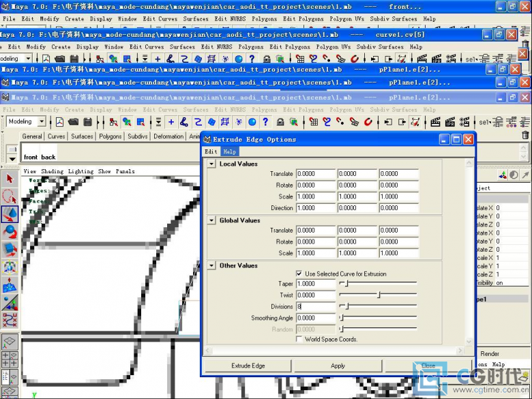Switch to the Deformation shelf tab
532x399 pixels.
168,136
